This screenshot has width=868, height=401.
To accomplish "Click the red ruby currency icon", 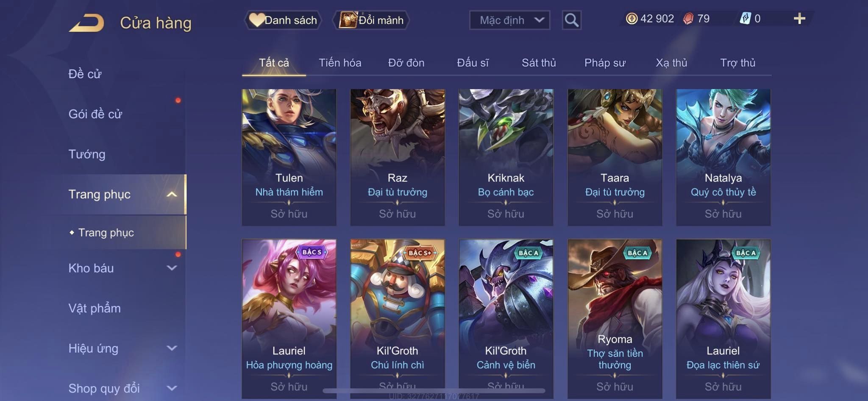I will (x=688, y=19).
